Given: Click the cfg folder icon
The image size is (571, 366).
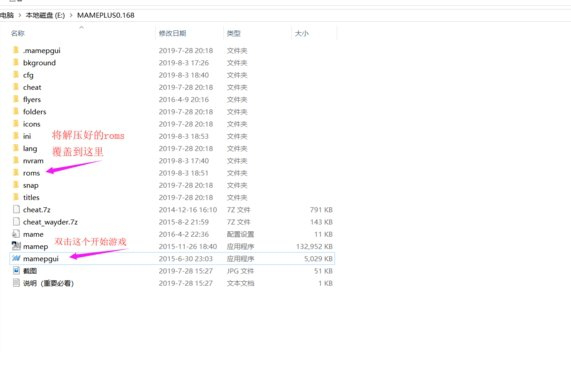Looking at the screenshot, I should click(x=16, y=75).
